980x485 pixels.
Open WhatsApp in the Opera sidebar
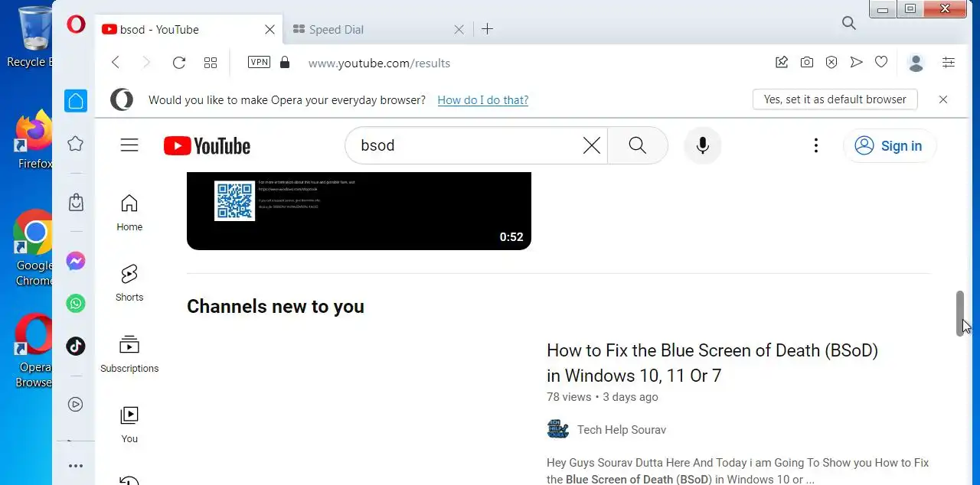(x=76, y=304)
